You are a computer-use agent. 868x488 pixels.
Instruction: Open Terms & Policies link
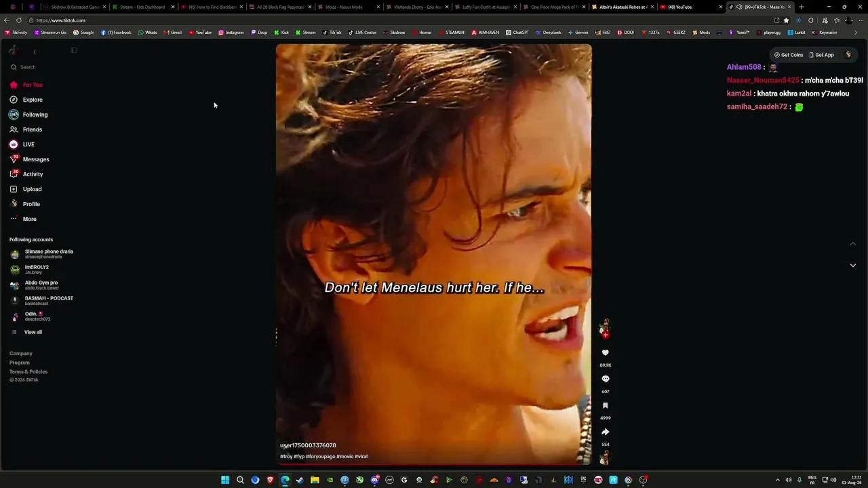pos(28,371)
